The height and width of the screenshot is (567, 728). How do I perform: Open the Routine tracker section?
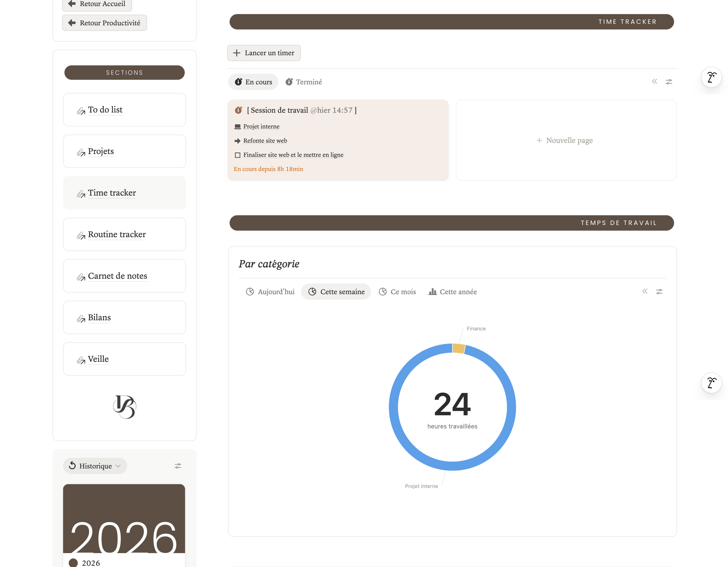[117, 235]
